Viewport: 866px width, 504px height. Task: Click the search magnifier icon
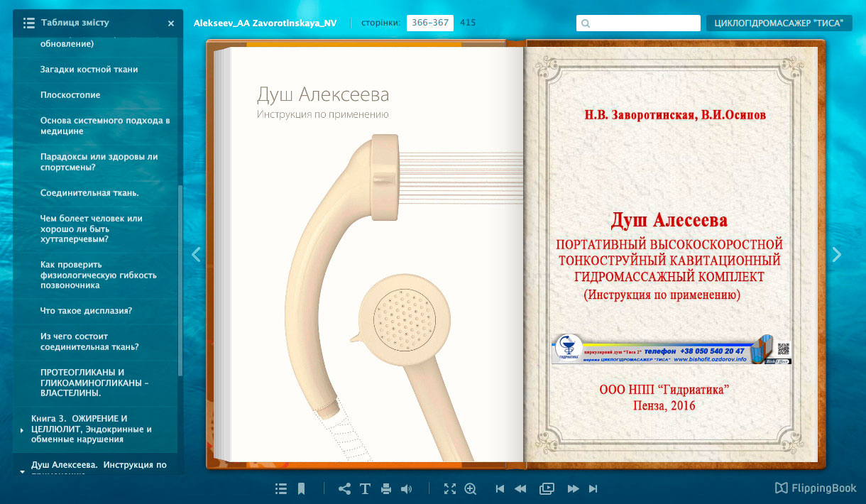point(586,23)
